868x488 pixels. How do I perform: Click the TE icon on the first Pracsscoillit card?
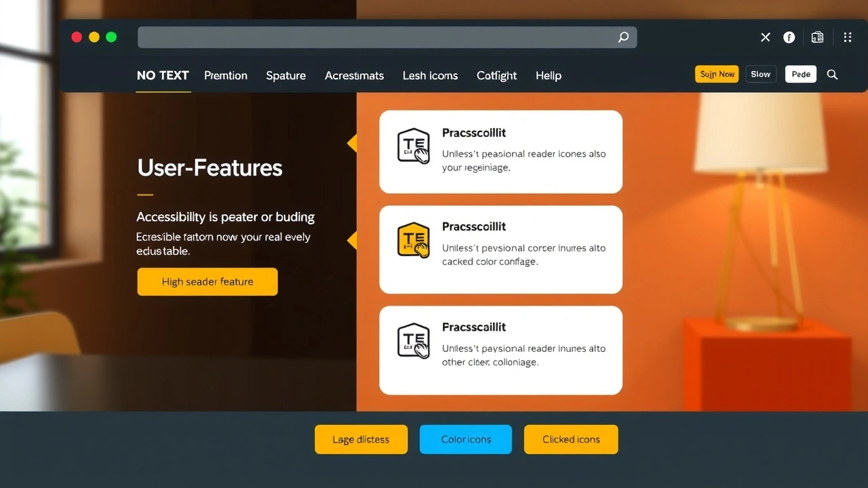pos(414,146)
